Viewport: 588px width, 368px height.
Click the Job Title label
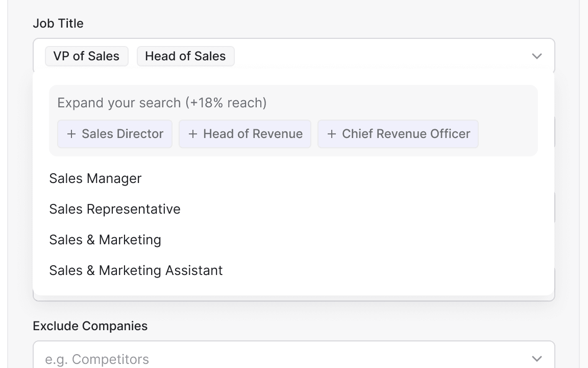(x=58, y=24)
